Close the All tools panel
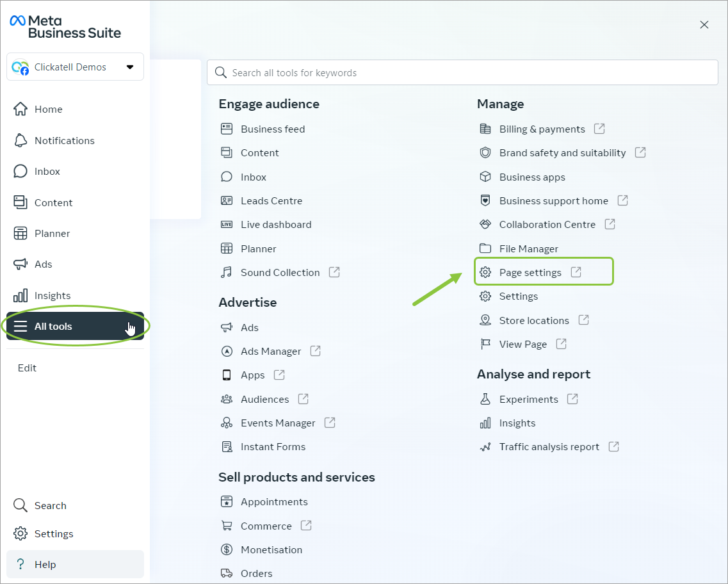Screen dimensions: 728x584 coord(704,25)
